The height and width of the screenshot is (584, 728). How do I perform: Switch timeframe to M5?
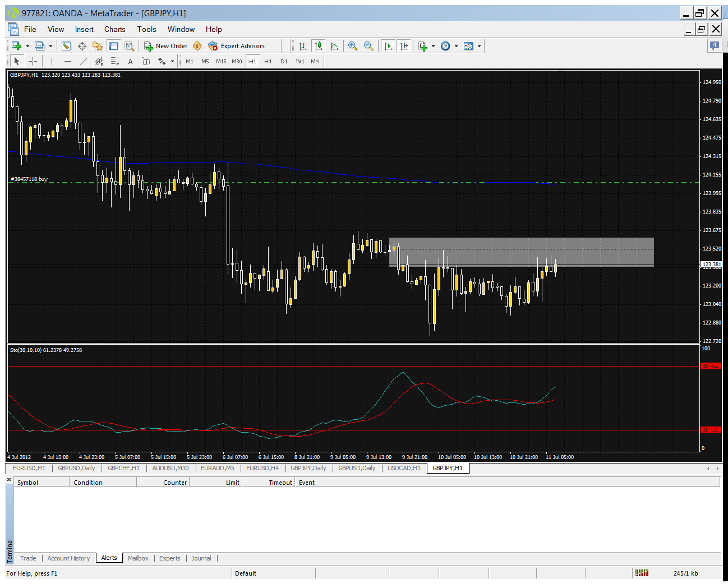pyautogui.click(x=205, y=61)
